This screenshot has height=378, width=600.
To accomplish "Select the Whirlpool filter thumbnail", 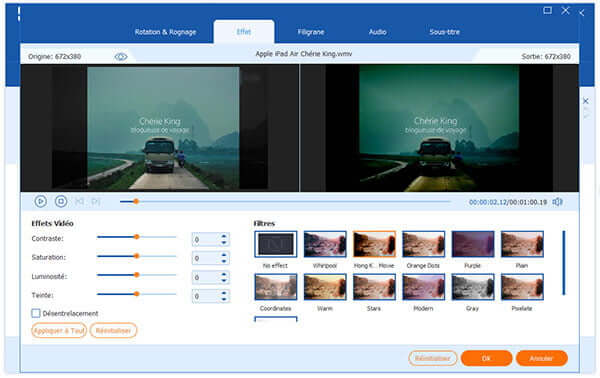I will (325, 244).
